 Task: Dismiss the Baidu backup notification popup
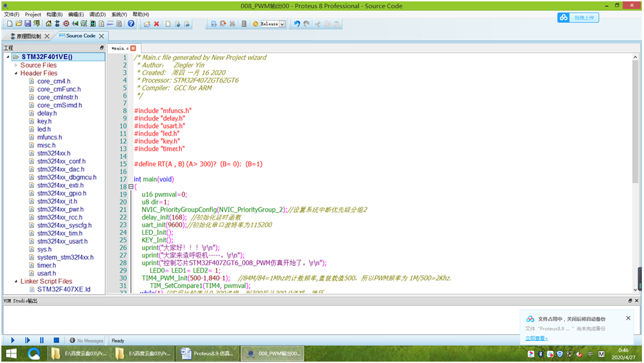[x=628, y=318]
